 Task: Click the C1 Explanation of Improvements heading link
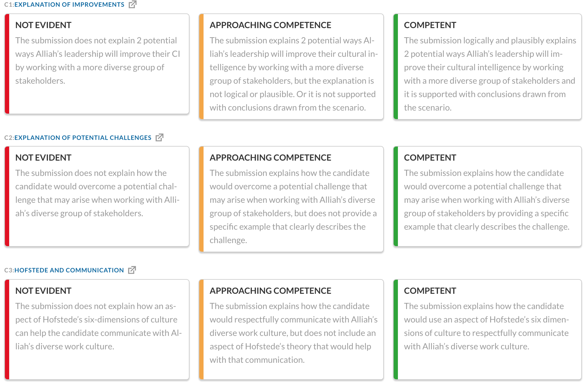[x=69, y=5]
